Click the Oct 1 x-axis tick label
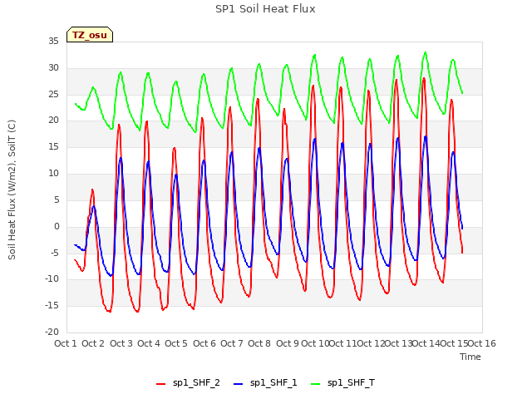The height and width of the screenshot is (399, 532). [x=66, y=343]
